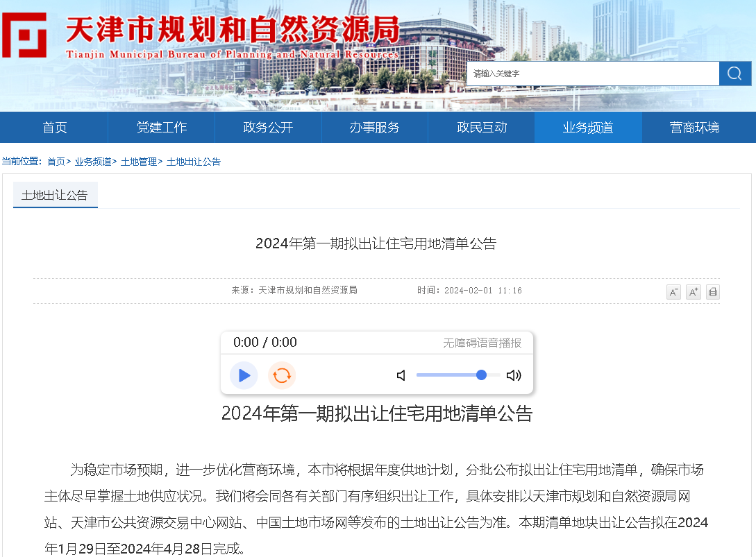756x557 pixels.
Task: Open the 办事服务 menu item
Action: (375, 128)
